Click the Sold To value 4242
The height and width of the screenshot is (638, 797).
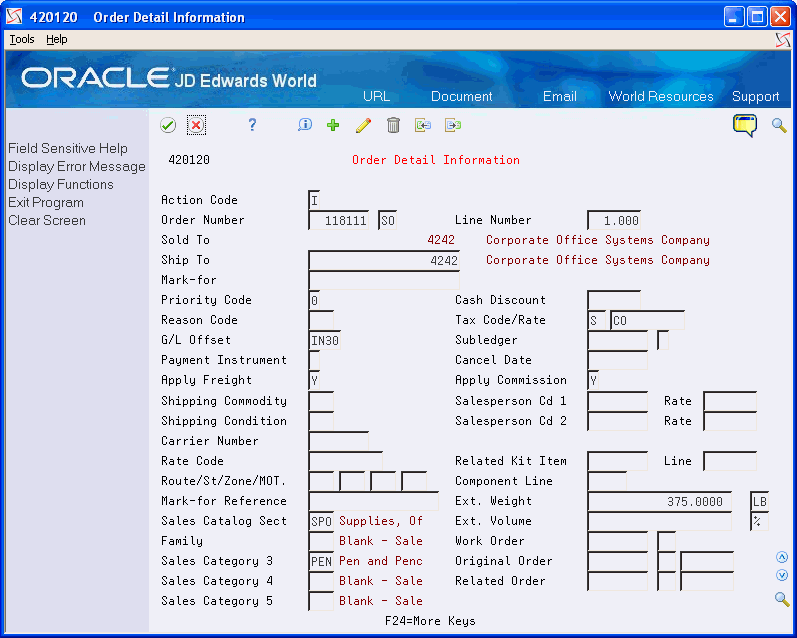pyautogui.click(x=441, y=240)
